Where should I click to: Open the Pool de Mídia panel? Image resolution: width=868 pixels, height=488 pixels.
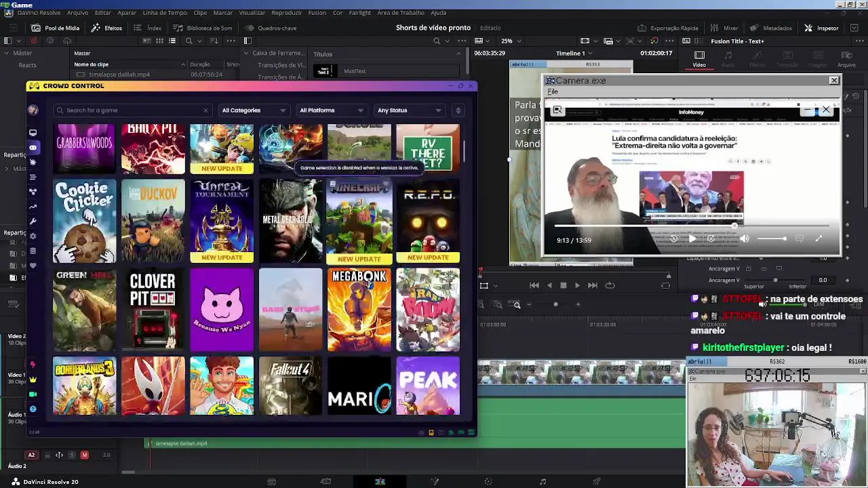[56, 28]
